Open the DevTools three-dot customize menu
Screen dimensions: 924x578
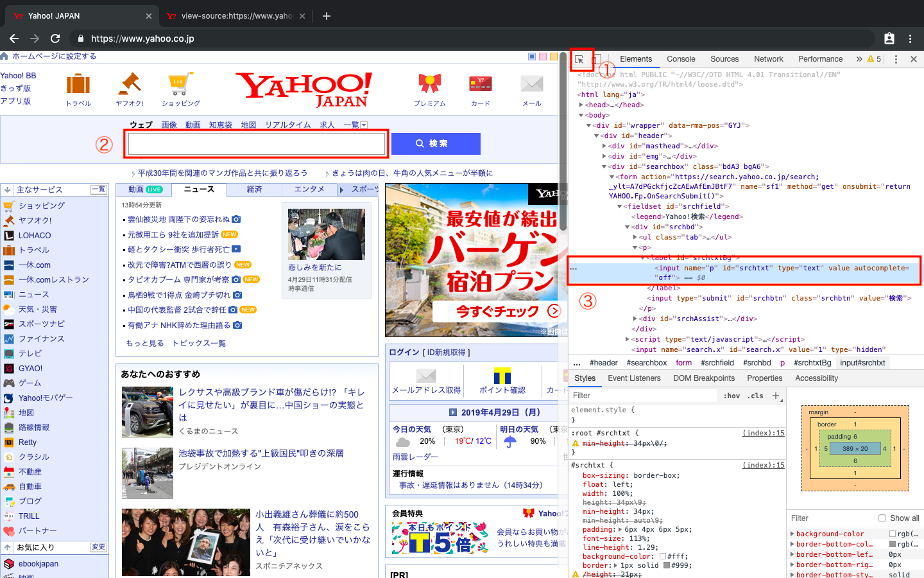896,58
